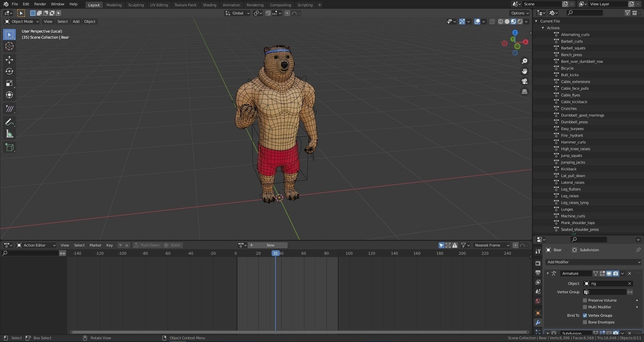Open the Render menu
Viewport: 644px width, 342px height.
[x=40, y=4]
